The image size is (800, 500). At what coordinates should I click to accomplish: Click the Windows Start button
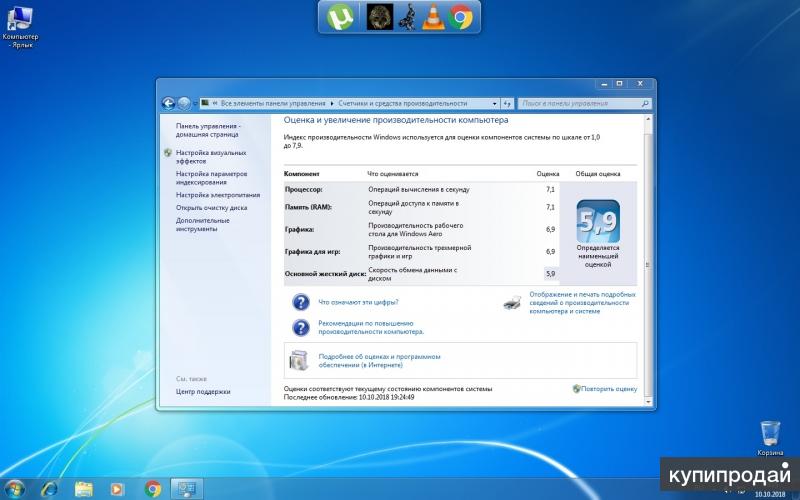pyautogui.click(x=14, y=489)
